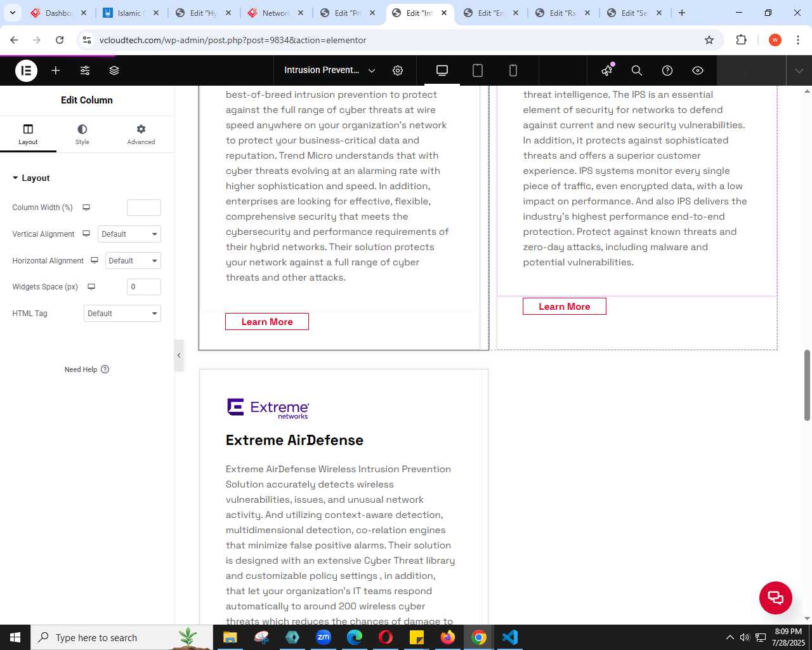Bookmark this page with star icon
This screenshot has height=650, width=812.
pyautogui.click(x=709, y=40)
